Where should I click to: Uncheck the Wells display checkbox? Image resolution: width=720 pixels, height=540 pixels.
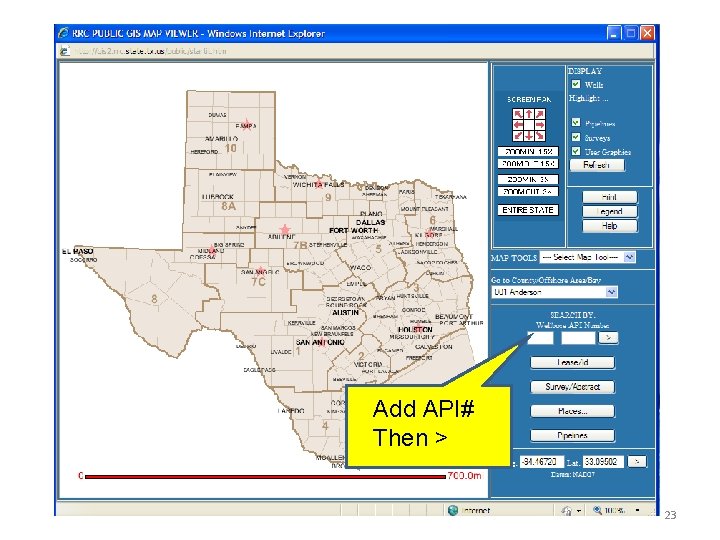576,84
